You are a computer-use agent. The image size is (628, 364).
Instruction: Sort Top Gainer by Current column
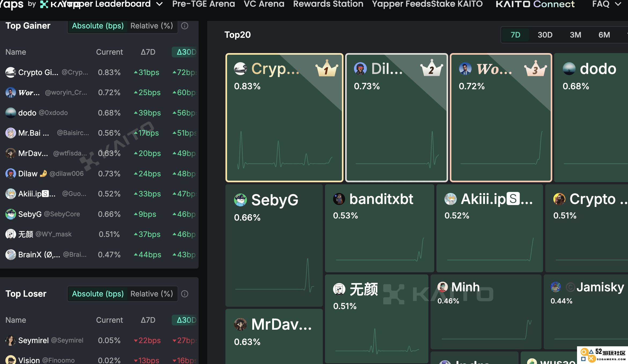coord(109,52)
